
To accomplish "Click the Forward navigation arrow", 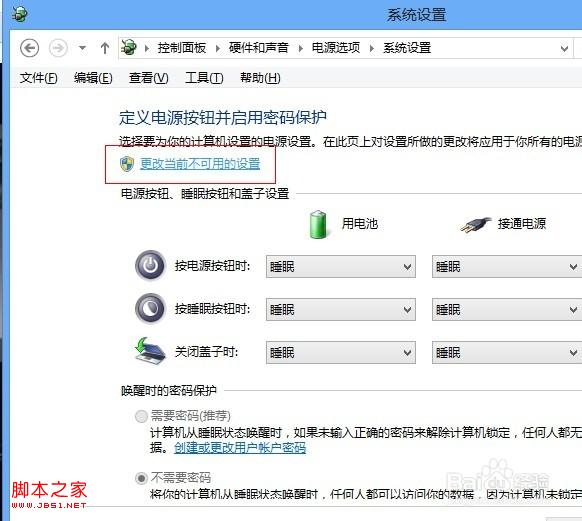I will [58, 48].
